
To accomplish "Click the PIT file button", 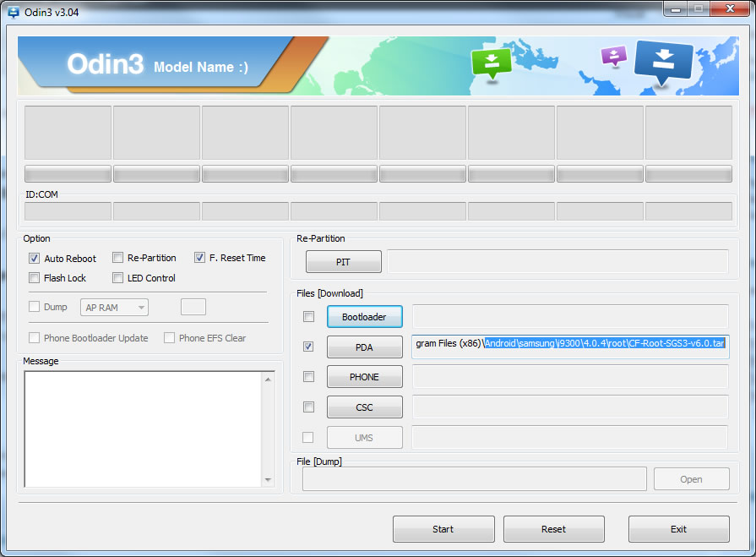I will 343,262.
